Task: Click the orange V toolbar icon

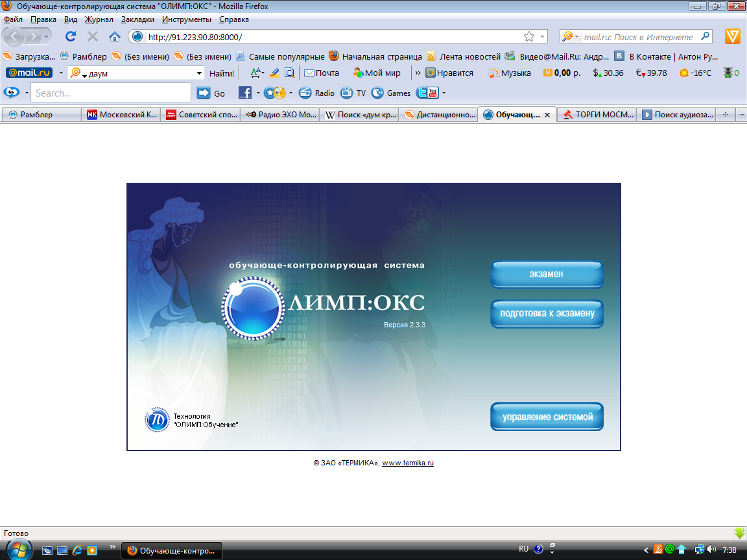Action: (732, 36)
